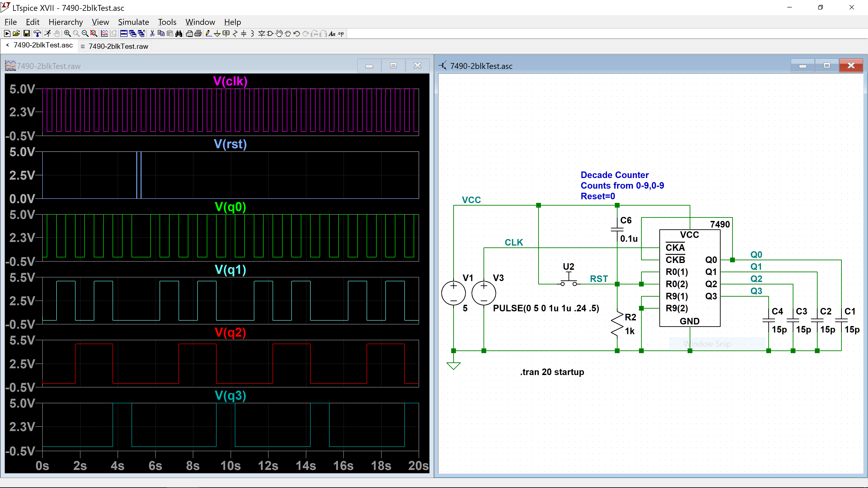Open the Simulate menu
Viewport: 868px width, 488px height.
point(133,22)
